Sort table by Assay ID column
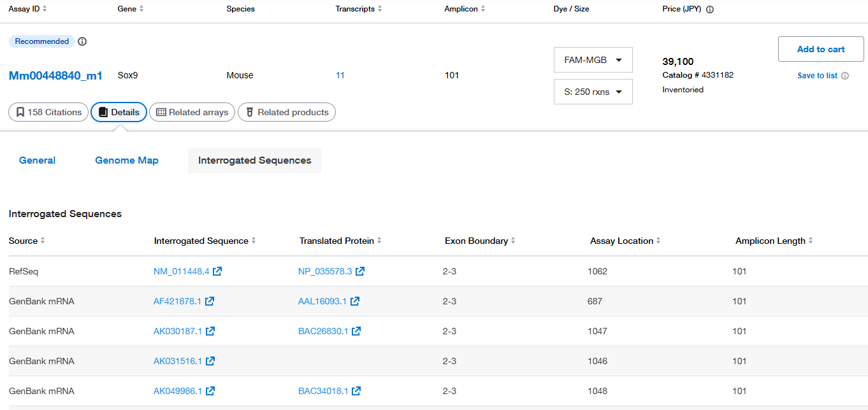Viewport: 868px width, 410px height. tap(44, 9)
